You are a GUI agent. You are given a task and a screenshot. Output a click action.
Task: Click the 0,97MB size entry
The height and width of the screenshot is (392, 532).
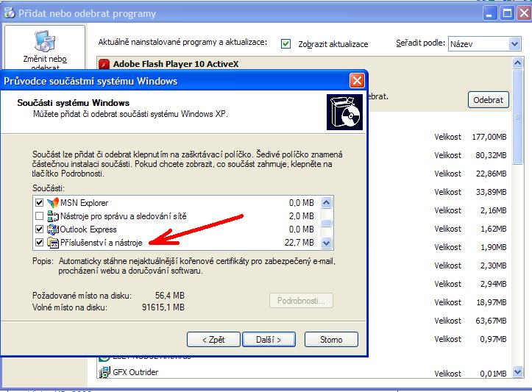tap(493, 339)
